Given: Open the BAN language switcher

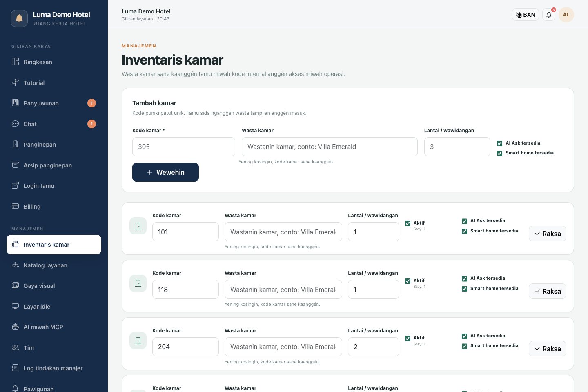Looking at the screenshot, I should 526,15.
